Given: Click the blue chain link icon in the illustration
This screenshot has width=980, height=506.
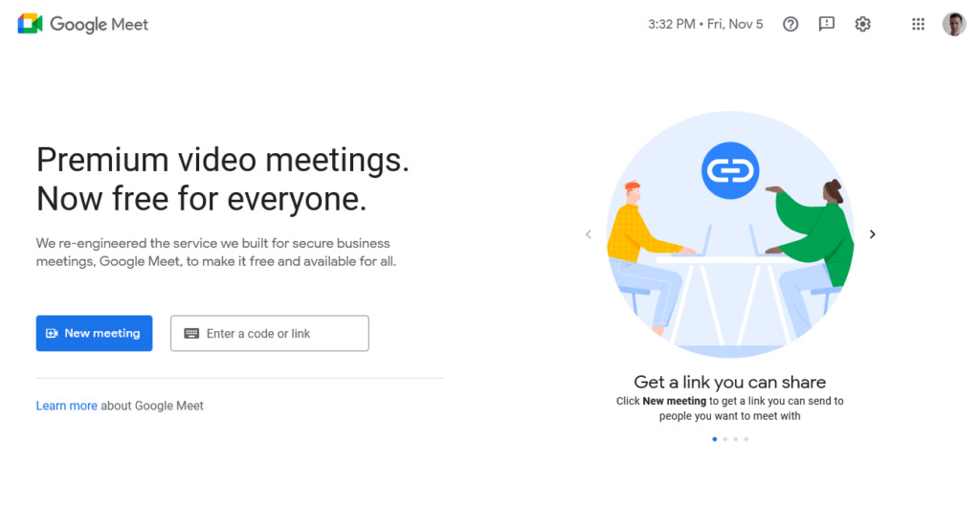Looking at the screenshot, I should tap(730, 170).
